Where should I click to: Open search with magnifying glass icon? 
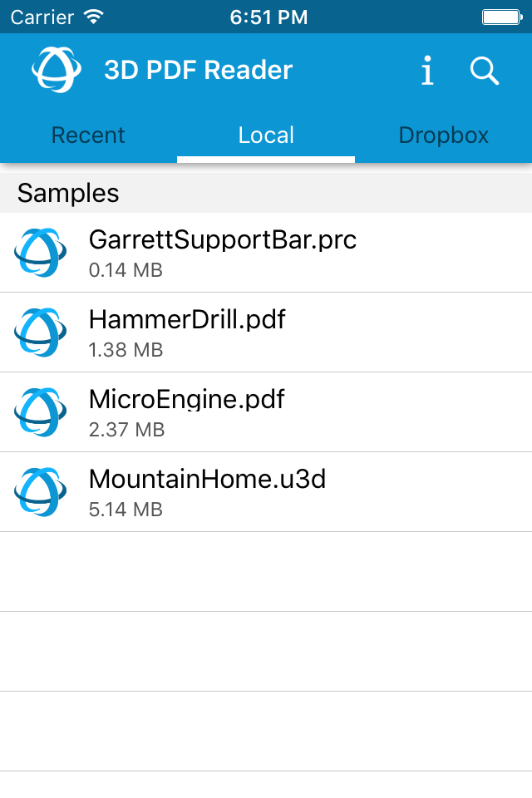tap(484, 71)
